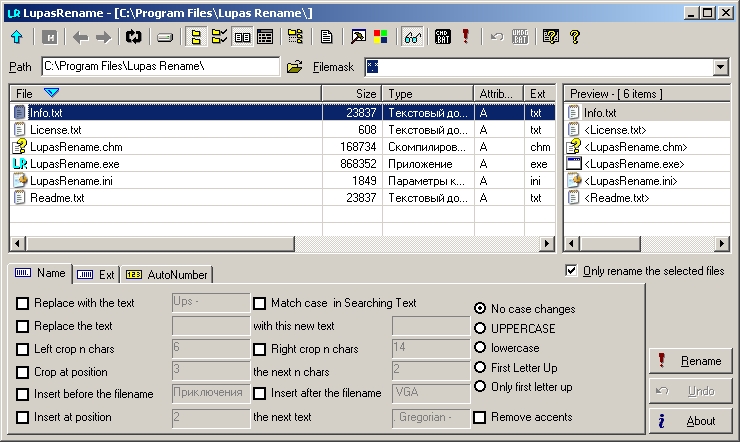Viewport: 740px width, 442px height.
Task: Toggle Match case in Searching Text
Action: 259,303
